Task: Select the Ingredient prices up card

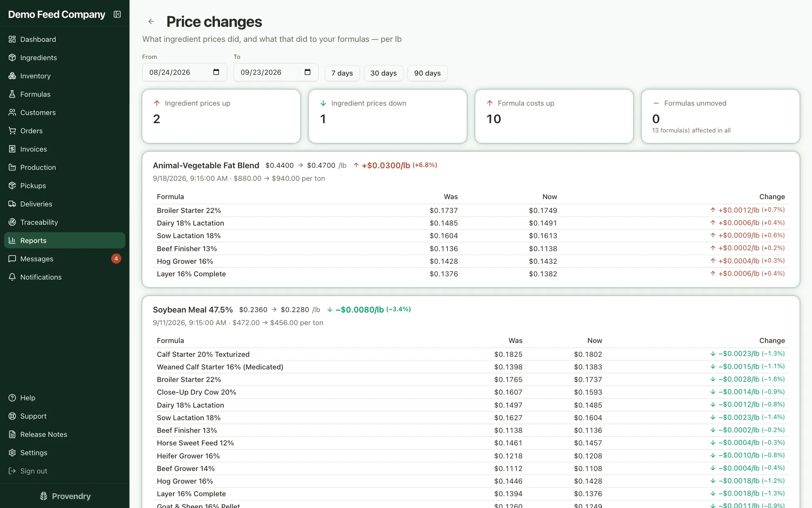Action: click(x=221, y=116)
